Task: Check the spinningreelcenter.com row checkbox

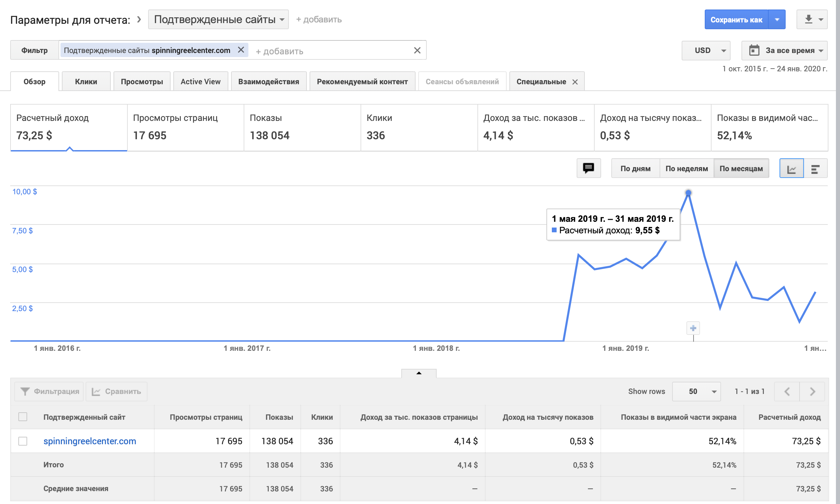Action: click(23, 441)
